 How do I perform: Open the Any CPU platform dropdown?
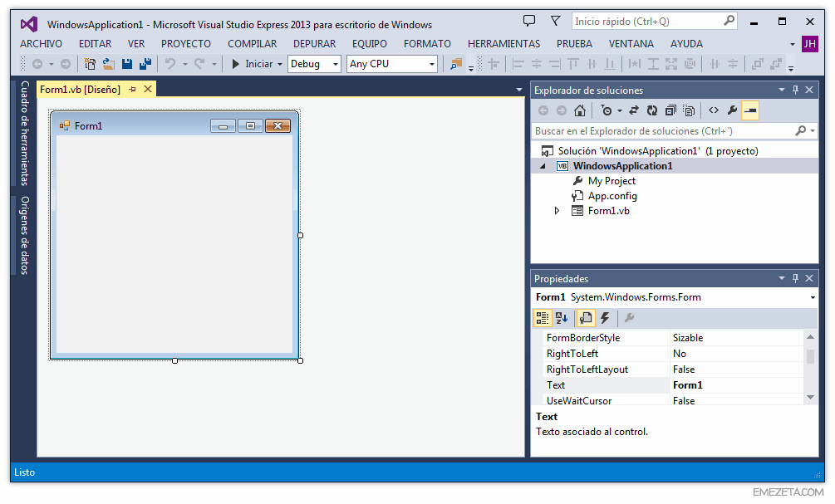(x=432, y=65)
